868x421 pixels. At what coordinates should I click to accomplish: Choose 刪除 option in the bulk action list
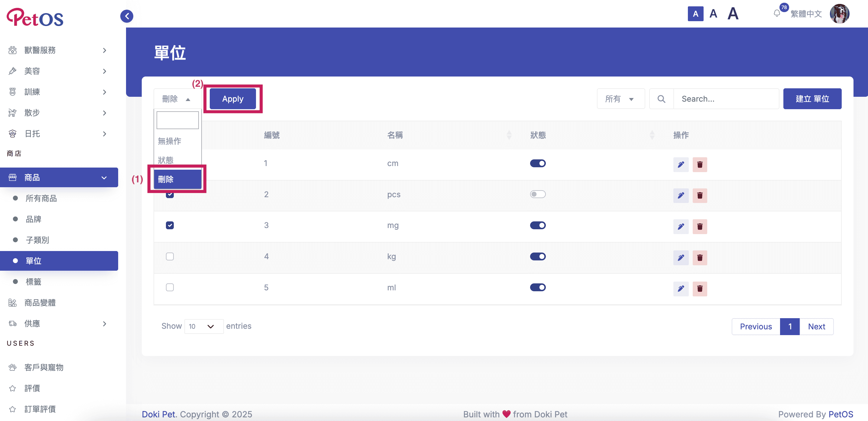pyautogui.click(x=177, y=179)
